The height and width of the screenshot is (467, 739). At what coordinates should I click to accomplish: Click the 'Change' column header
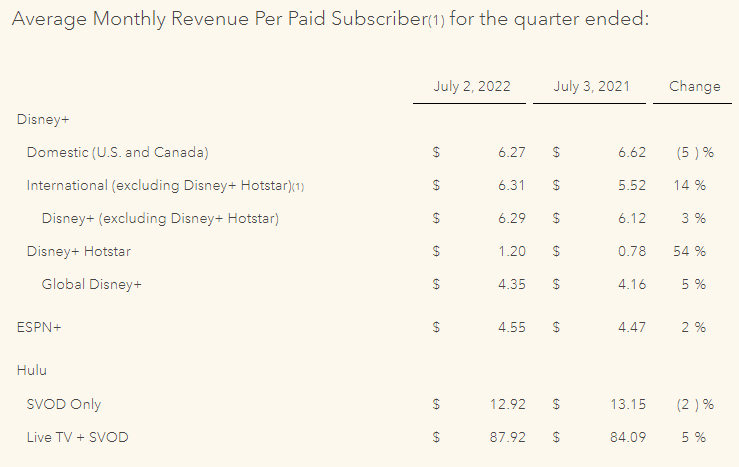[x=695, y=86]
